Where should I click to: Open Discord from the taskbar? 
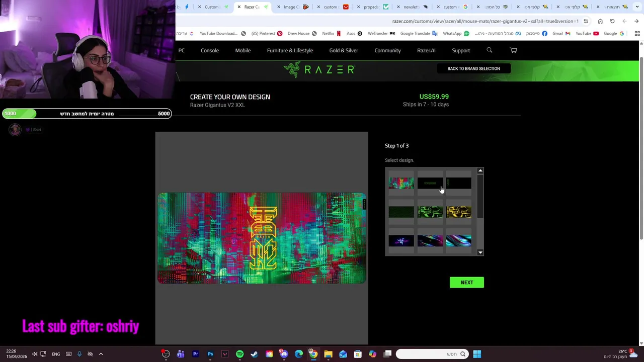284,354
